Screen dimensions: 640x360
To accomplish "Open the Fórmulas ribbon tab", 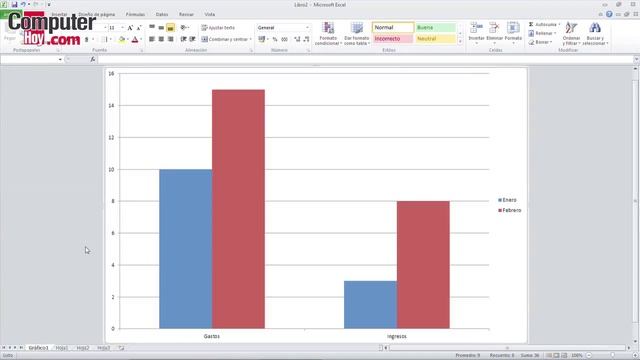I will point(135,14).
